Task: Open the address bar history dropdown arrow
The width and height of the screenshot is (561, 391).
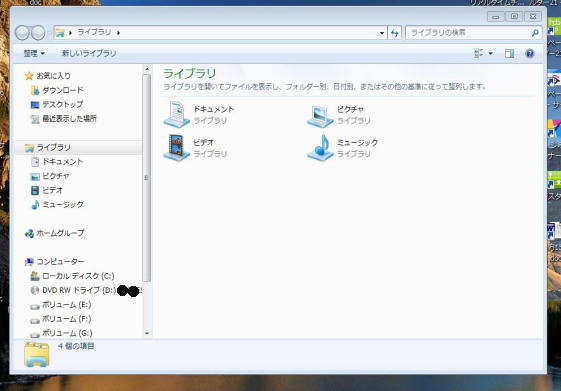Action: point(382,33)
